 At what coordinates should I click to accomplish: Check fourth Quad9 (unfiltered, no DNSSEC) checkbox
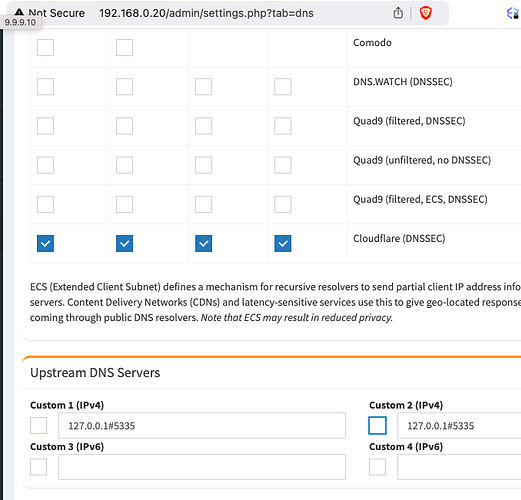[x=283, y=165]
